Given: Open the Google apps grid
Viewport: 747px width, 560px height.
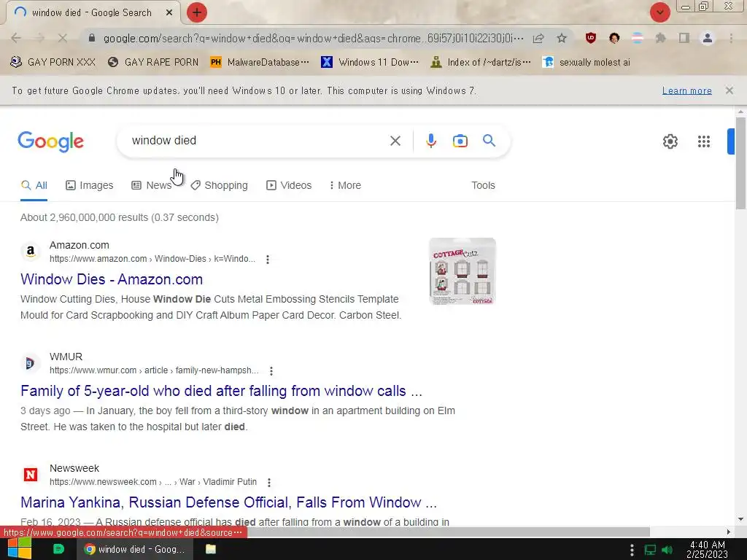Looking at the screenshot, I should (x=704, y=141).
